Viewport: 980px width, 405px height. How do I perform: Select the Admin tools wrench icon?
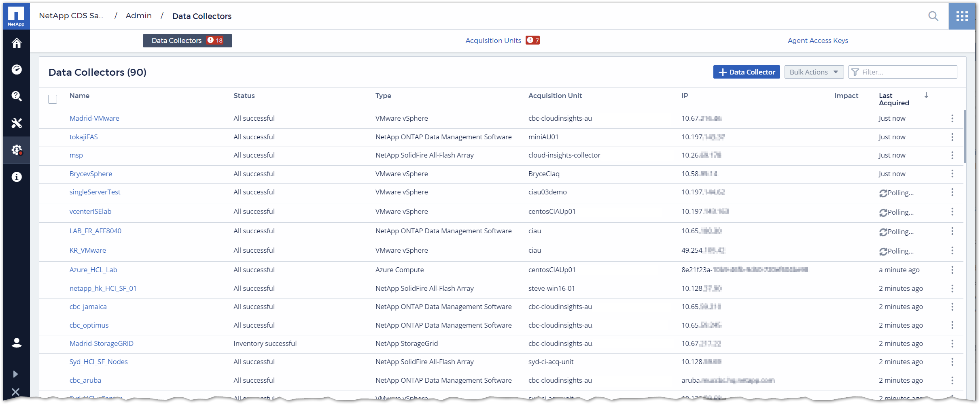(16, 123)
